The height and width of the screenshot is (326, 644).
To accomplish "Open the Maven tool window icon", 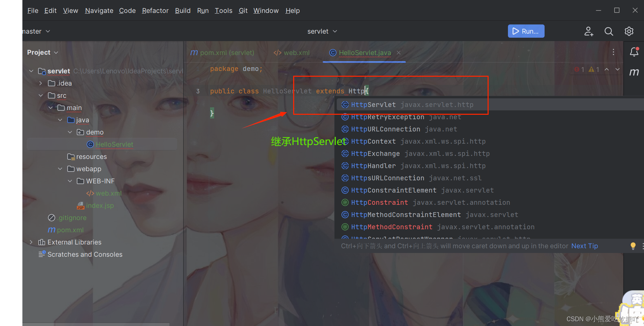I will point(634,72).
